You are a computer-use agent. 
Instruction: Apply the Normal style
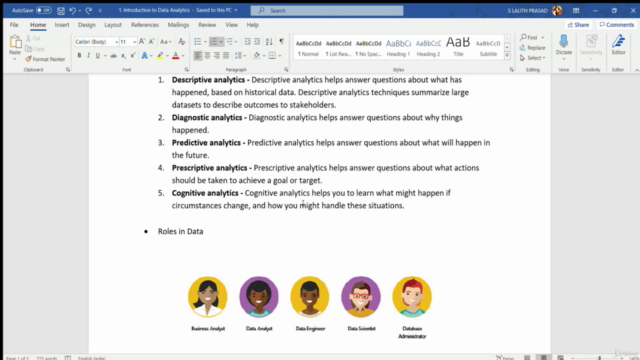pos(308,48)
